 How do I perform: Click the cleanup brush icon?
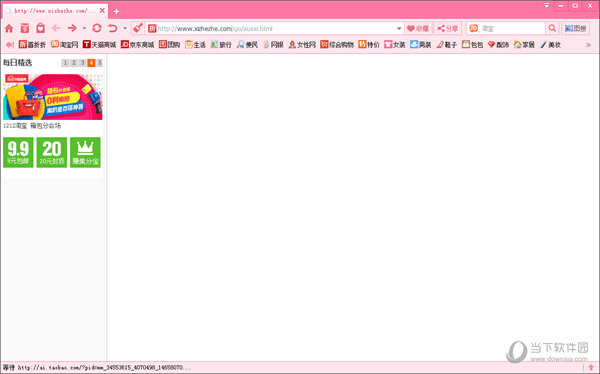tap(138, 28)
